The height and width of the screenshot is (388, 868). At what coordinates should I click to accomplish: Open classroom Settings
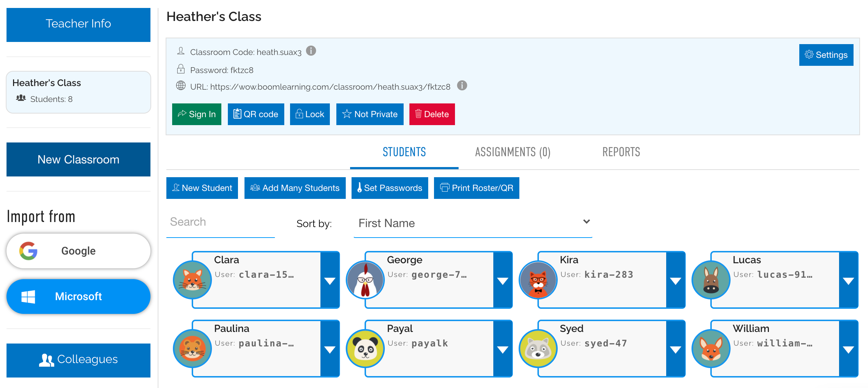[826, 55]
